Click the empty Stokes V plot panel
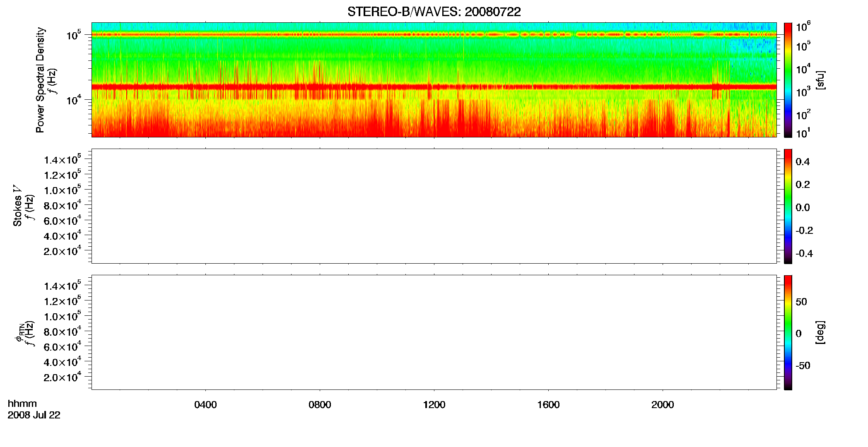 (434, 206)
